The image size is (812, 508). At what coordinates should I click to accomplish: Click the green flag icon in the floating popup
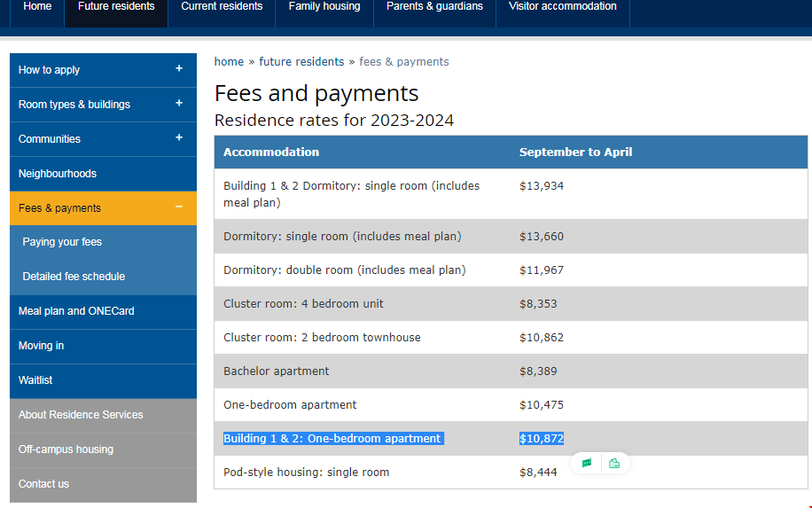point(587,463)
